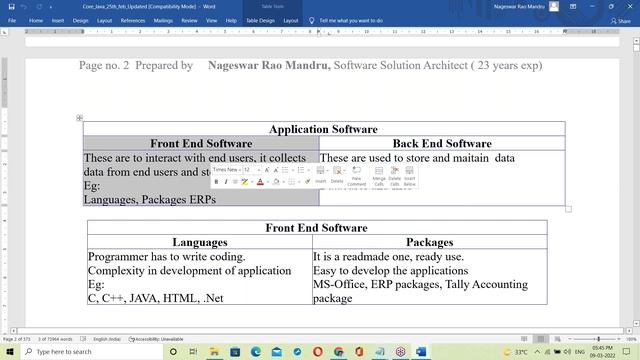
Task: Open highlight color dropdown arrow
Action: click(x=252, y=182)
